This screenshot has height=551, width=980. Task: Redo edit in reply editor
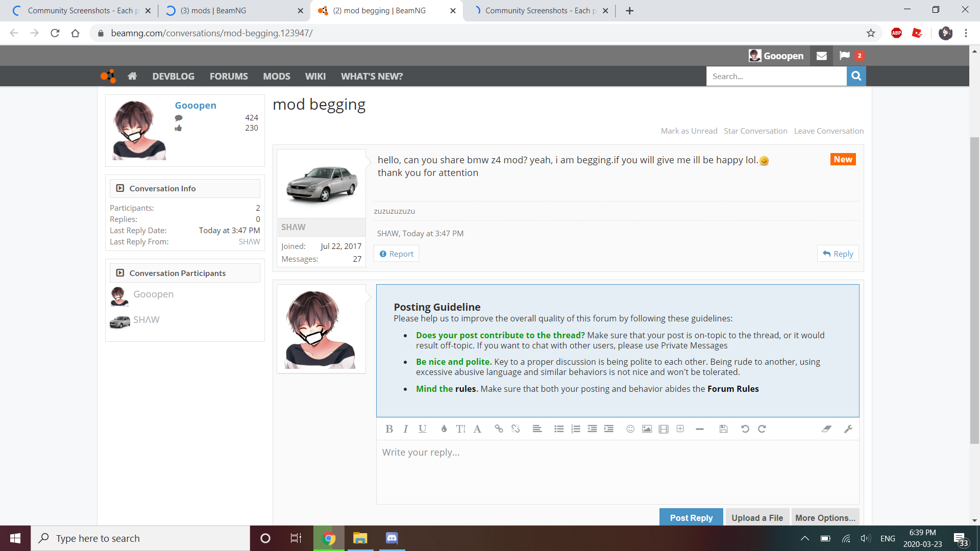point(762,429)
